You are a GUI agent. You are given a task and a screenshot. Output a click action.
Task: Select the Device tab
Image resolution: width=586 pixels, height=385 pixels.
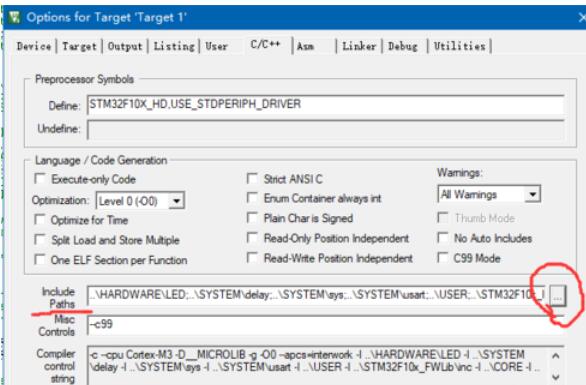click(x=34, y=46)
